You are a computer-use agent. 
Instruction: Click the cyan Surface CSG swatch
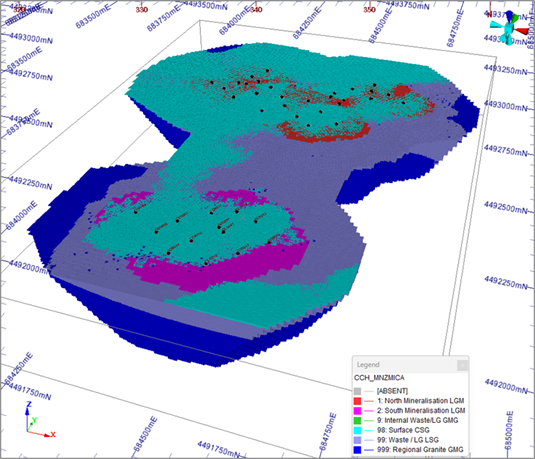pos(357,430)
